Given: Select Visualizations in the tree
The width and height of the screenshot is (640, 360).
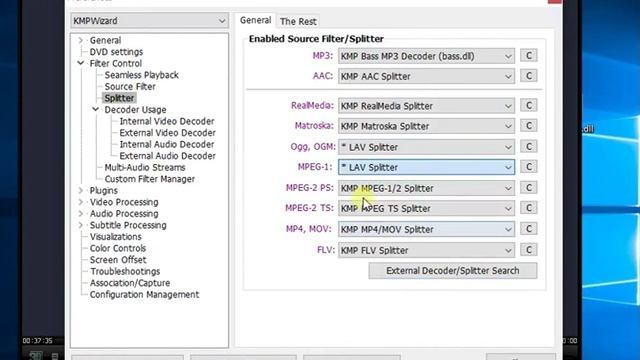Looking at the screenshot, I should [x=116, y=237].
